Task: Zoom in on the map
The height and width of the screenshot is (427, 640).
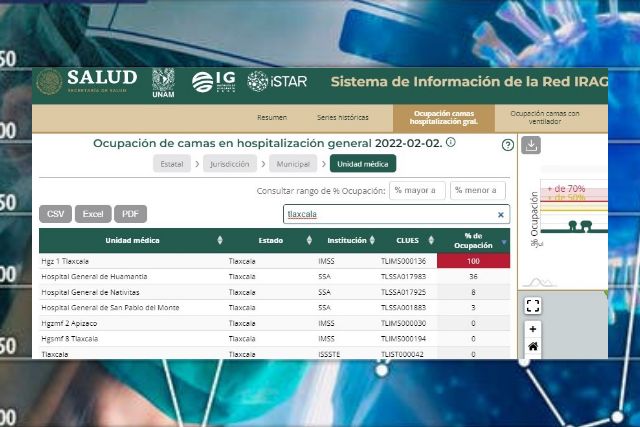Action: [x=532, y=329]
